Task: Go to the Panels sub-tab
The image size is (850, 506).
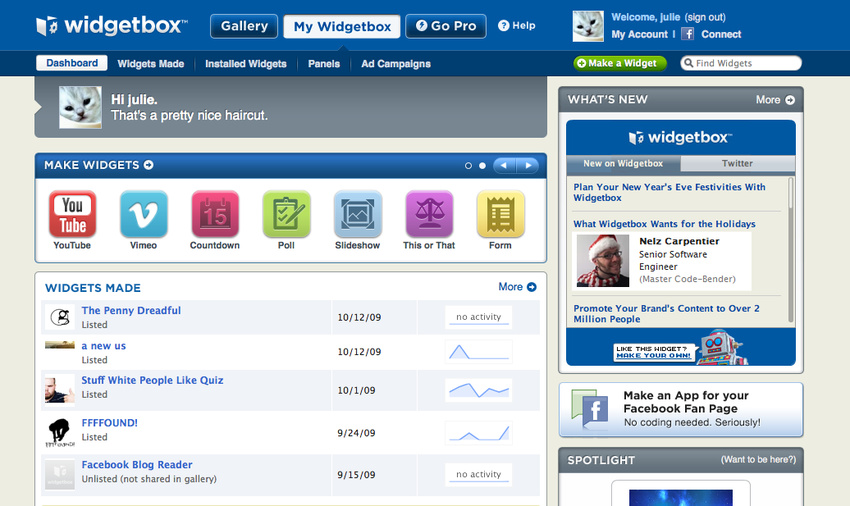Action: click(x=324, y=64)
